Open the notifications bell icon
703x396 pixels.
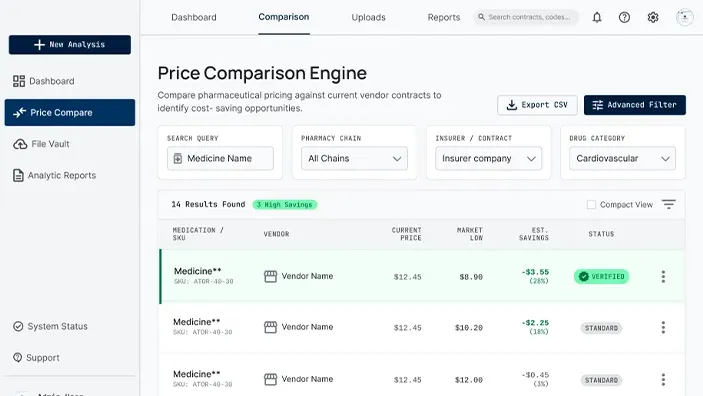pyautogui.click(x=597, y=17)
